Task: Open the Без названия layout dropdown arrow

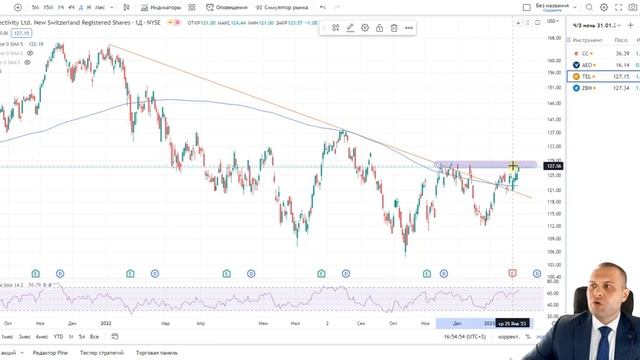Action: click(x=575, y=7)
